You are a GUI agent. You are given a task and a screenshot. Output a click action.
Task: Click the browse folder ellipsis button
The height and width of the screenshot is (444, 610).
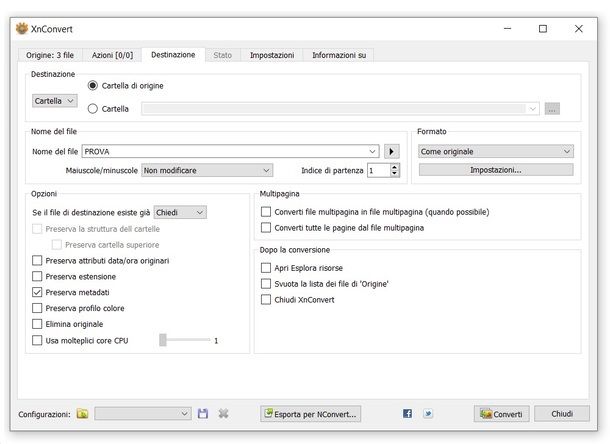552,108
